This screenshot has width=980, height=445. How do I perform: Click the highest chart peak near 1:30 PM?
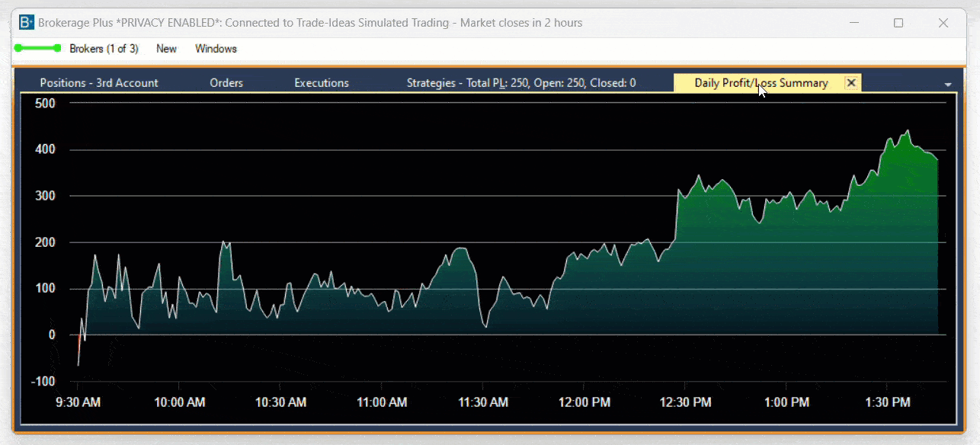(908, 131)
